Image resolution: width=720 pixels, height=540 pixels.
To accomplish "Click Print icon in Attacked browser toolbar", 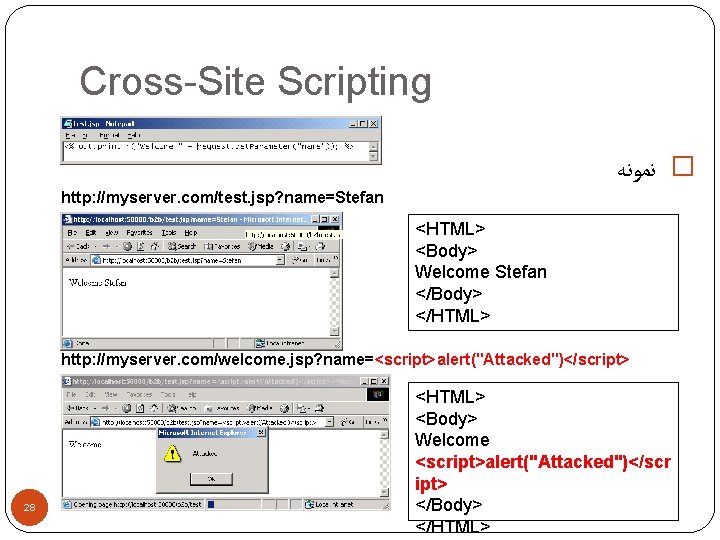I will pyautogui.click(x=320, y=408).
